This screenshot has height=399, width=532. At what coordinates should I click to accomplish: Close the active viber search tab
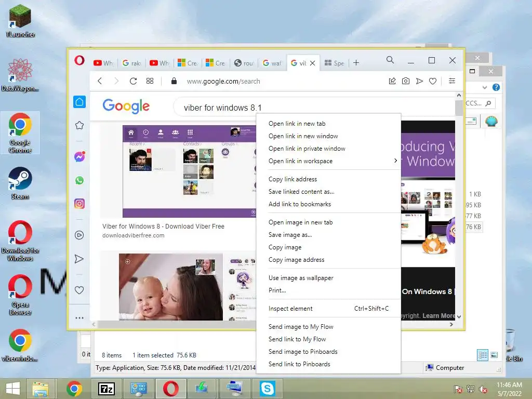click(312, 63)
